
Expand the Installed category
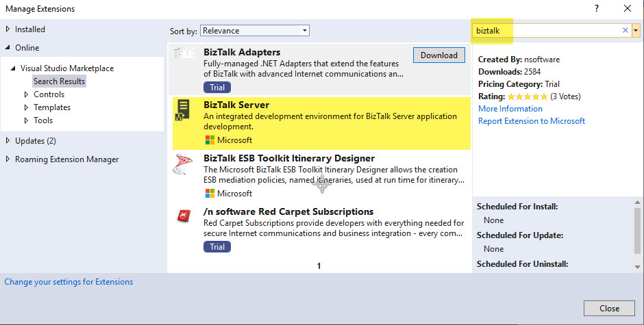(x=8, y=29)
